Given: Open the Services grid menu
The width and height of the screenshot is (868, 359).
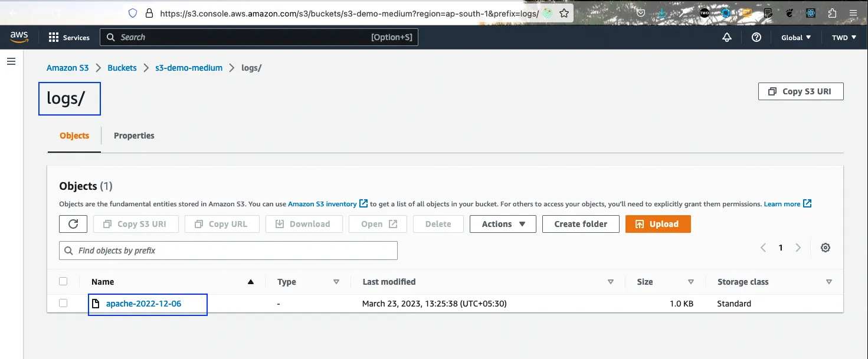Looking at the screenshot, I should [x=69, y=37].
